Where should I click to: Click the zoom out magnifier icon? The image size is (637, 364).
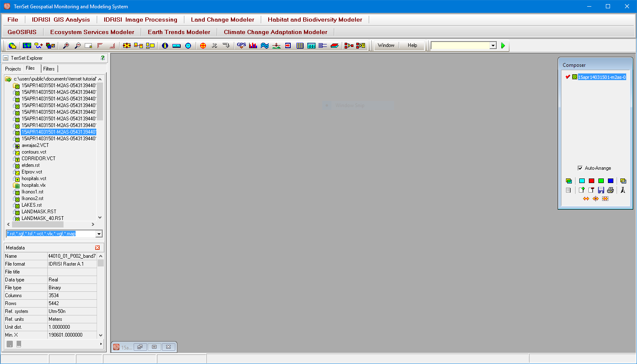tap(77, 46)
